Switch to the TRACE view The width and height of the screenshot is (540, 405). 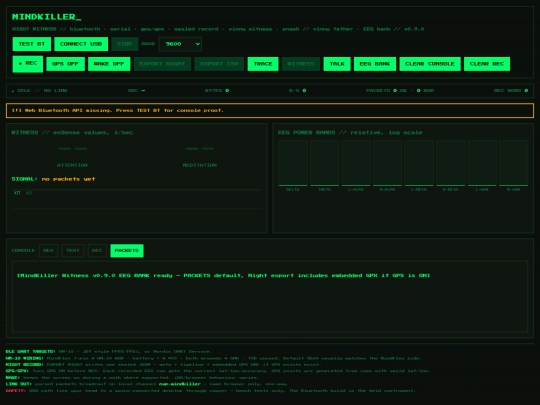pos(263,64)
